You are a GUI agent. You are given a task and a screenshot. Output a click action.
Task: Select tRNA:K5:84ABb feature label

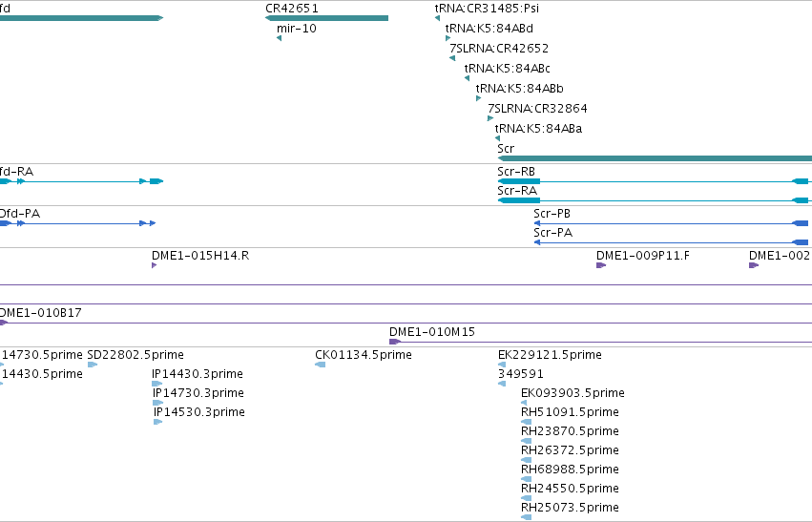pos(520,89)
